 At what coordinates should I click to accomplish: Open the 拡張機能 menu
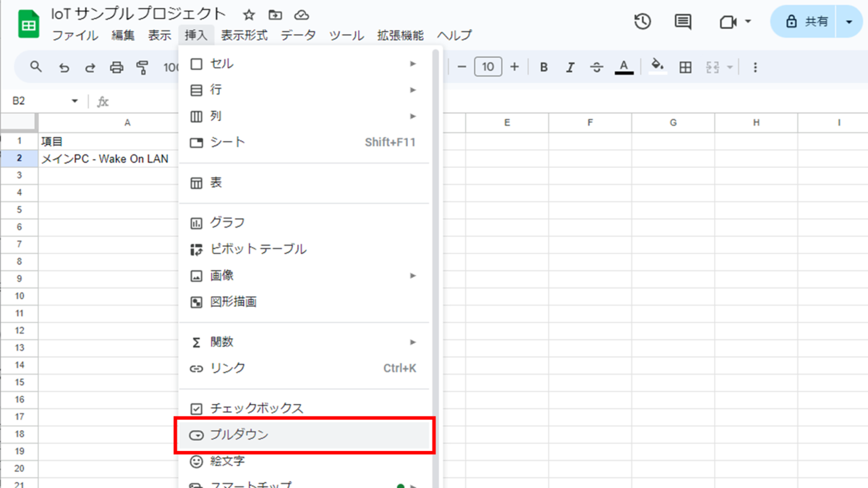coord(400,35)
